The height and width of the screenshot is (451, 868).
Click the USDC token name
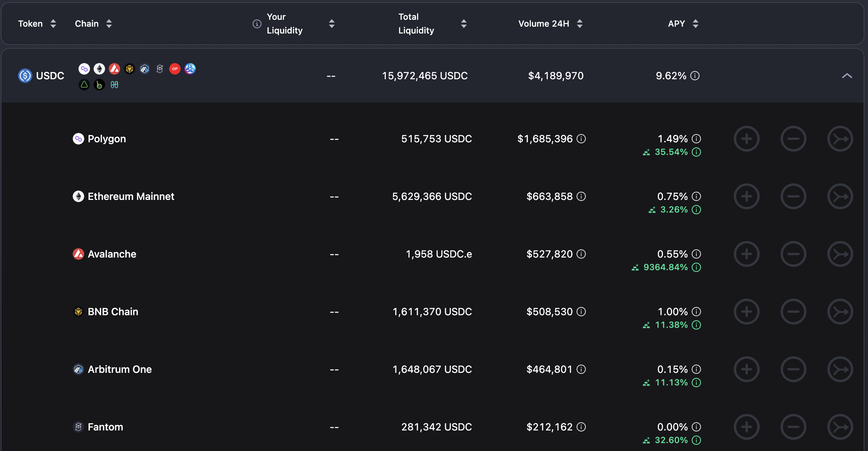(50, 76)
